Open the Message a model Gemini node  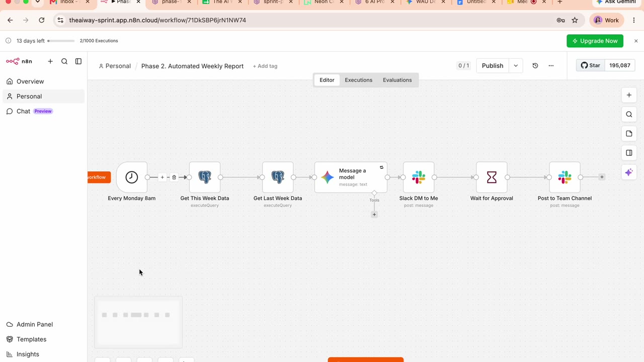point(351,177)
